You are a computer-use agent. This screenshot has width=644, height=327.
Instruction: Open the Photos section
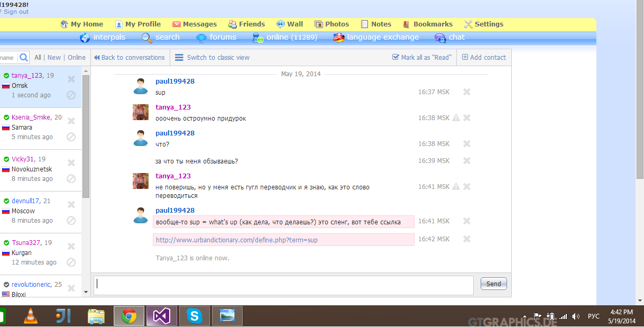(332, 24)
